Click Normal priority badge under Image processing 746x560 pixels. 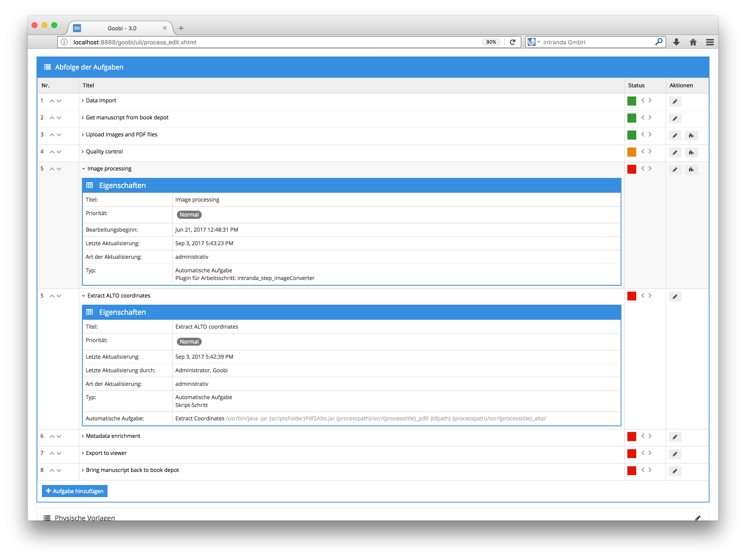pyautogui.click(x=189, y=215)
